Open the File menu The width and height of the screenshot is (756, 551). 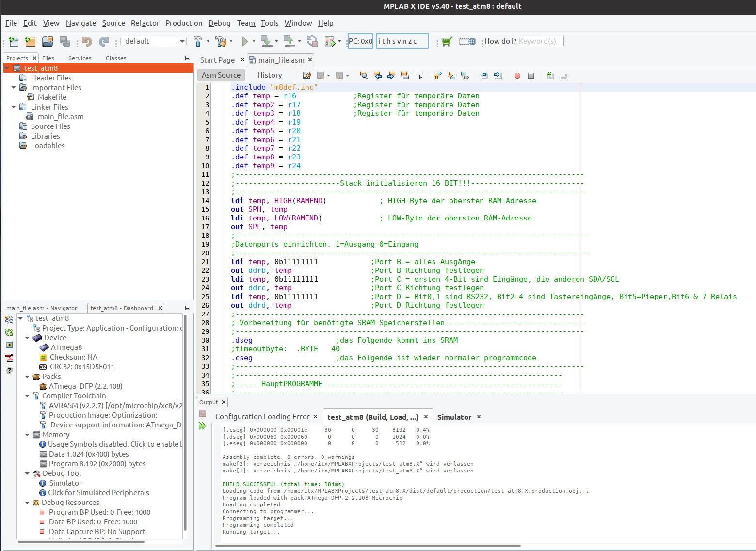[11, 23]
